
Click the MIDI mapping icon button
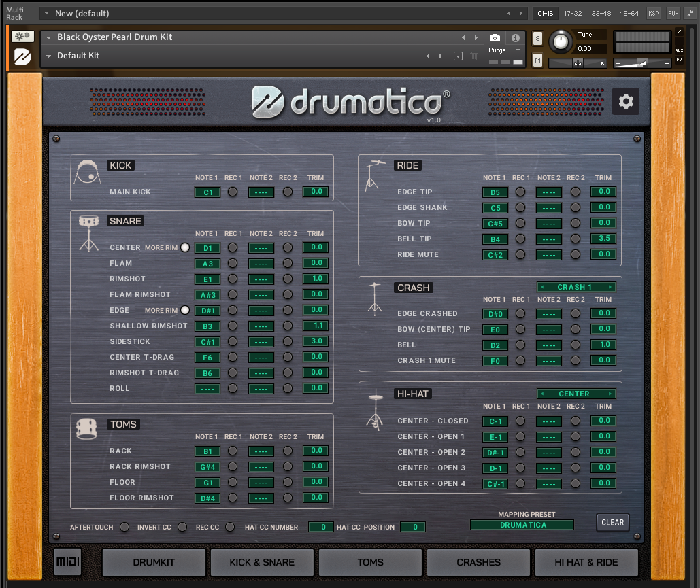click(x=67, y=561)
